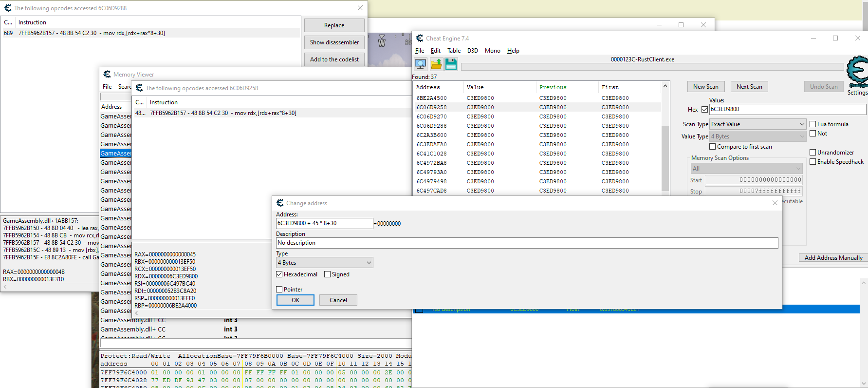Minimize the Cheat Engine 7.4 window
The width and height of the screenshot is (868, 388).
(x=813, y=38)
